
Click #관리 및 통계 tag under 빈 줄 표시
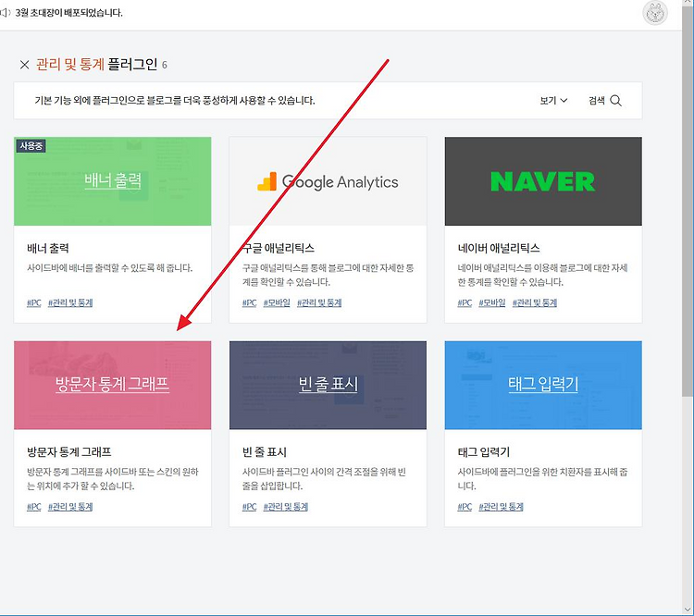click(x=286, y=507)
